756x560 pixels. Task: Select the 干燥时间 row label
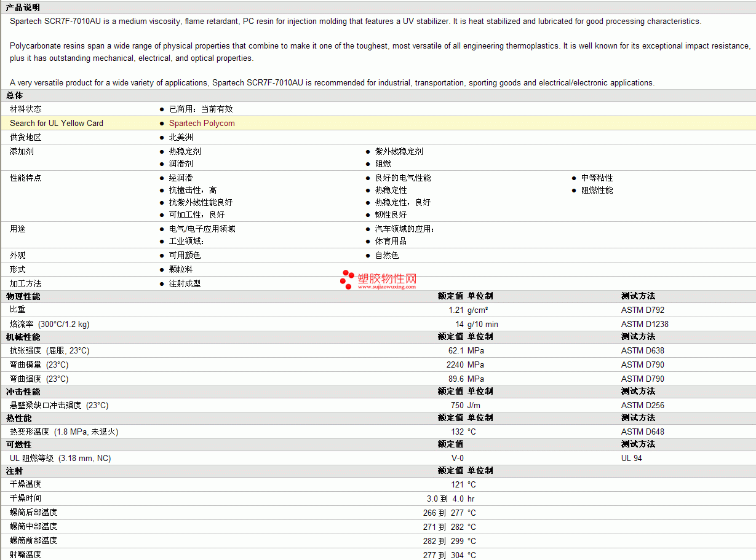(x=26, y=499)
